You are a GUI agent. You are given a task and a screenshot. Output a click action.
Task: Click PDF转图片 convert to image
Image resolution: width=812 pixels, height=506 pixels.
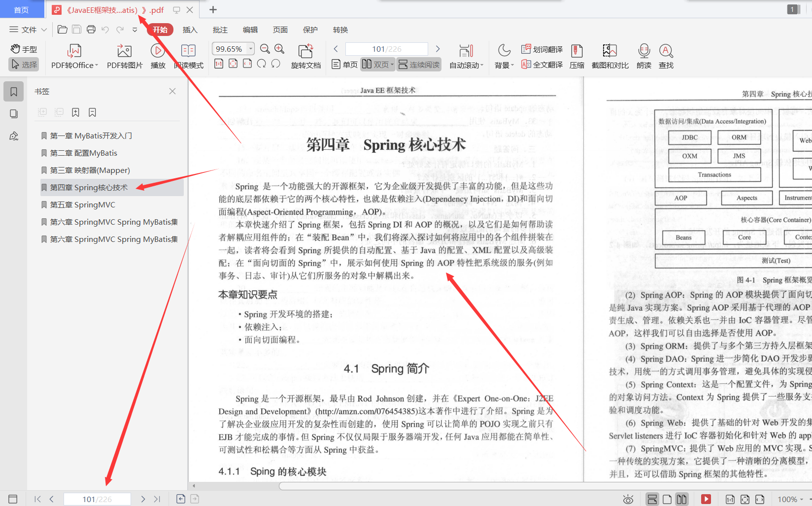(x=125, y=57)
